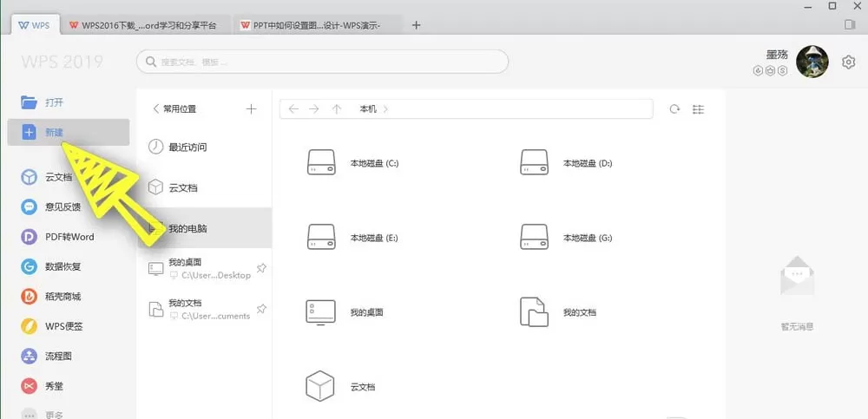Viewport: 868px width, 419px height.
Task: Click the 新建 button
Action: click(69, 132)
